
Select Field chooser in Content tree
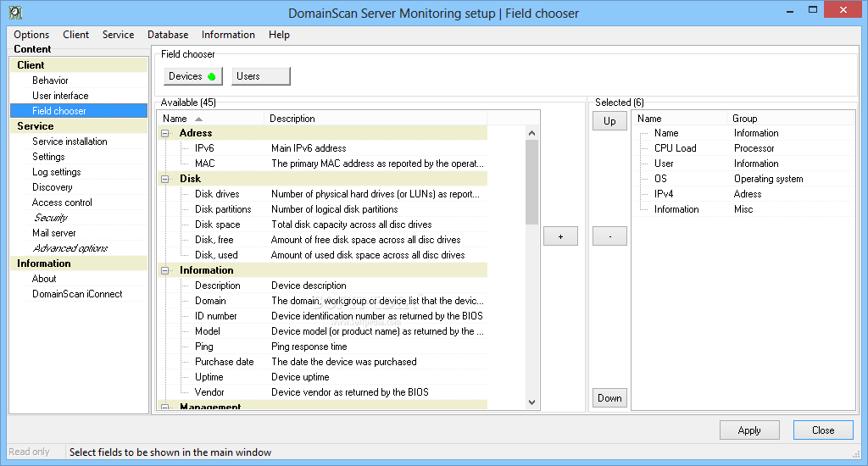coord(79,111)
